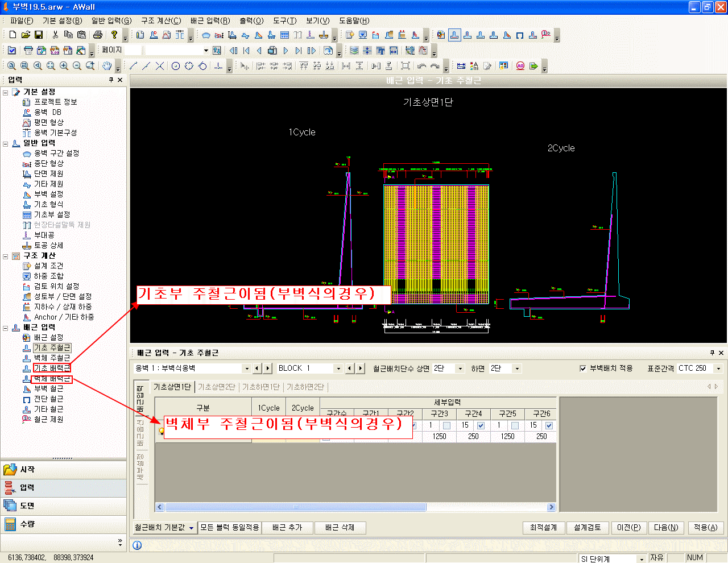Uncheck the 구간6 checkbox in the table
The image size is (728, 563).
pyautogui.click(x=549, y=425)
